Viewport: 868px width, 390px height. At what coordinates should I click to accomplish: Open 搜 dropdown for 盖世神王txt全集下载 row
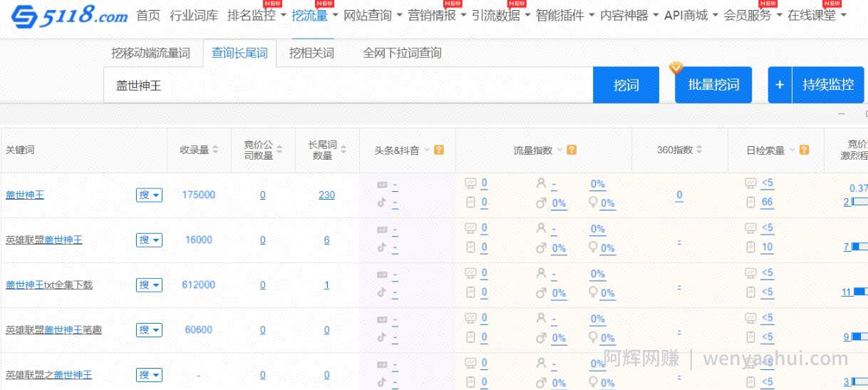click(149, 284)
